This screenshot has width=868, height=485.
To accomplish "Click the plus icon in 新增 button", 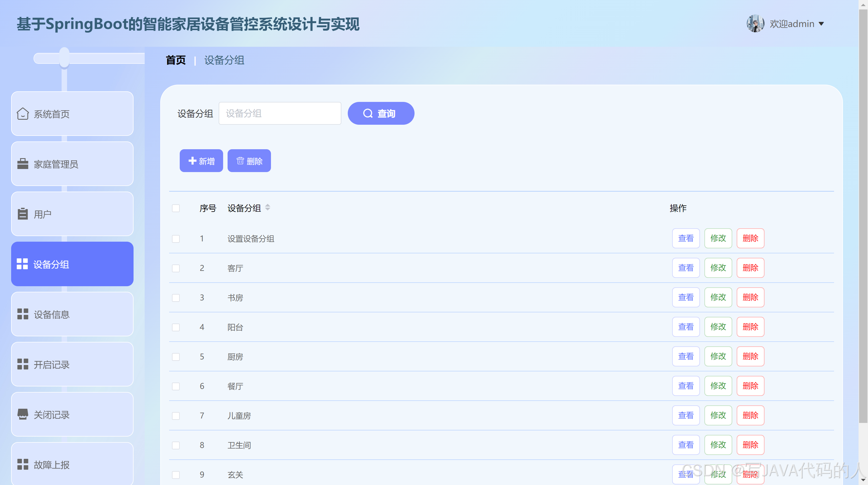I will pos(192,161).
